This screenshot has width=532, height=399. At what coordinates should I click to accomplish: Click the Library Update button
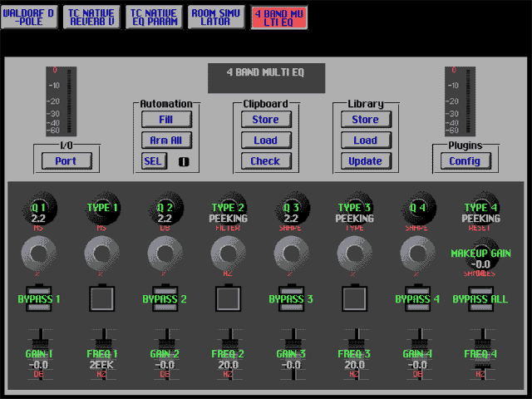pos(366,160)
